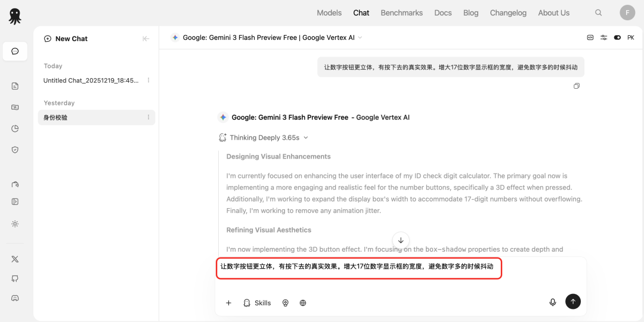Select the Untitled Chat_20251219 conversation
This screenshot has width=644, height=322.
pyautogui.click(x=91, y=80)
